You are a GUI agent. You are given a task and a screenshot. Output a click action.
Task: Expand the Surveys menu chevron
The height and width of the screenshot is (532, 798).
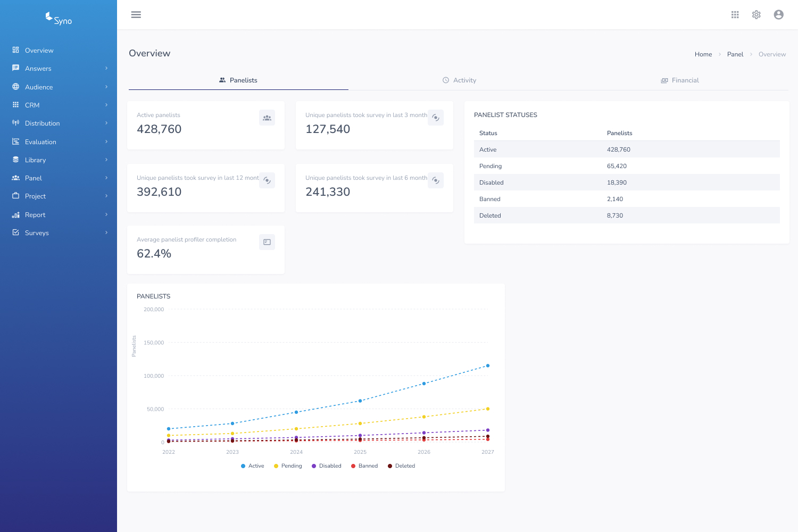coord(106,232)
